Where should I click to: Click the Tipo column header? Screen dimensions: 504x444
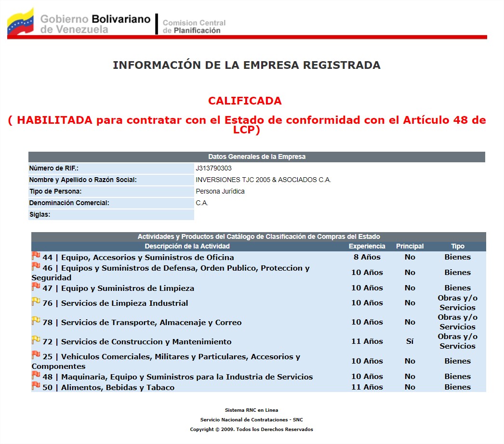click(x=458, y=247)
